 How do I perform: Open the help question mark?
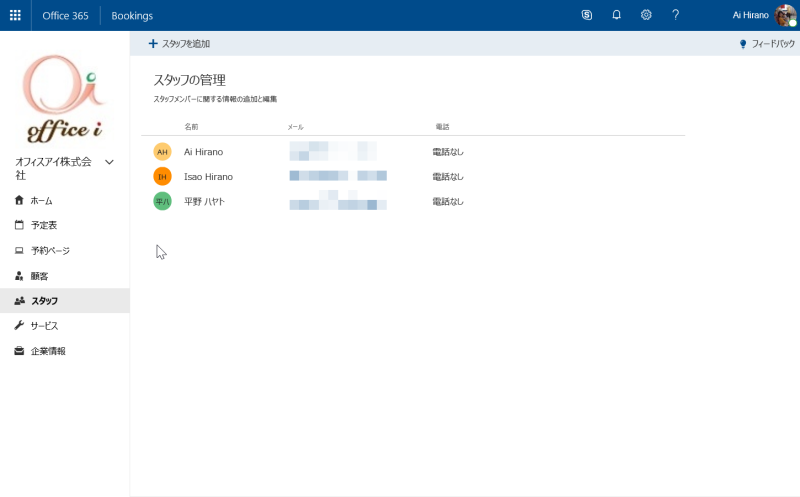(x=676, y=15)
